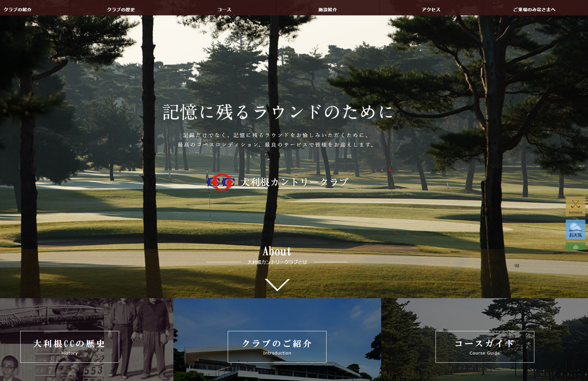Click ご来場のみなさまへ in the top menu
This screenshot has height=381, width=588.
pyautogui.click(x=534, y=9)
